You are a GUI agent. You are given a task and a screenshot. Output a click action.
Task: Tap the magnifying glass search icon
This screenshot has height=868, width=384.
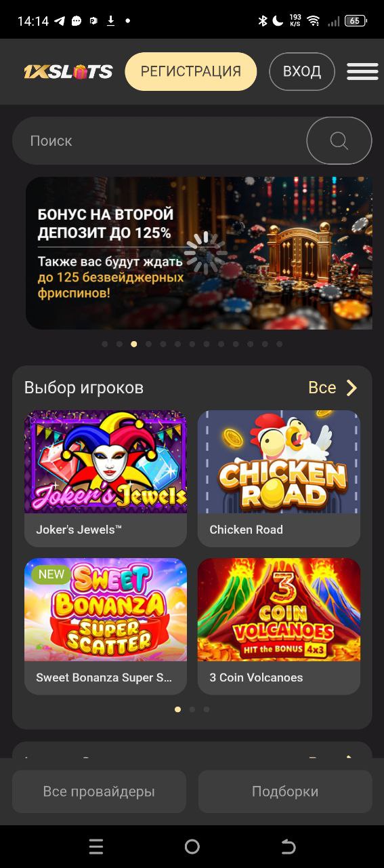click(x=339, y=141)
